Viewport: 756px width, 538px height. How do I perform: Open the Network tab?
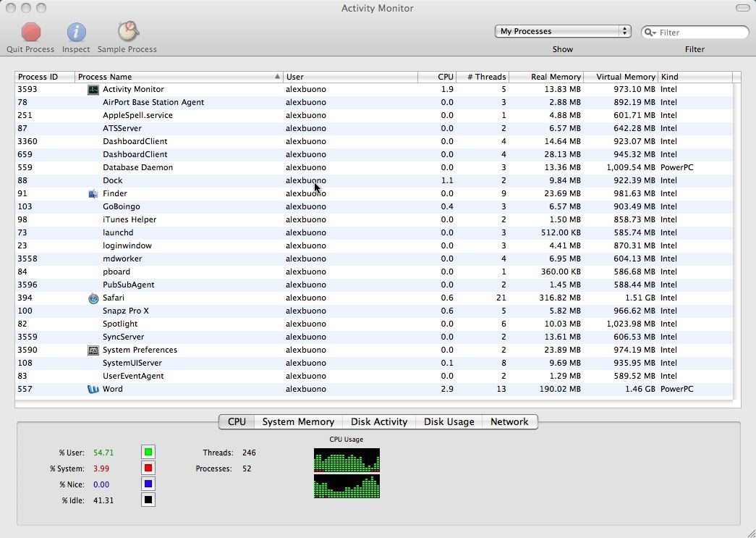[x=509, y=421]
